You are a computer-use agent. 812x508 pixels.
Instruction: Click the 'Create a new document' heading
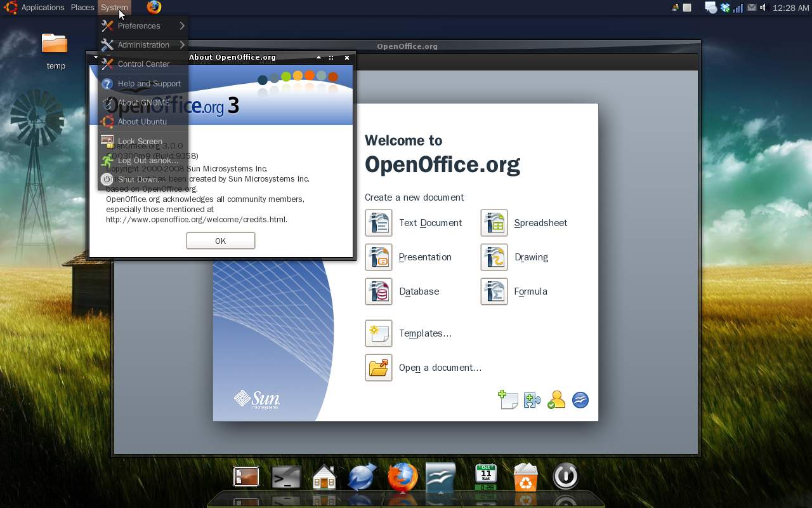414,197
